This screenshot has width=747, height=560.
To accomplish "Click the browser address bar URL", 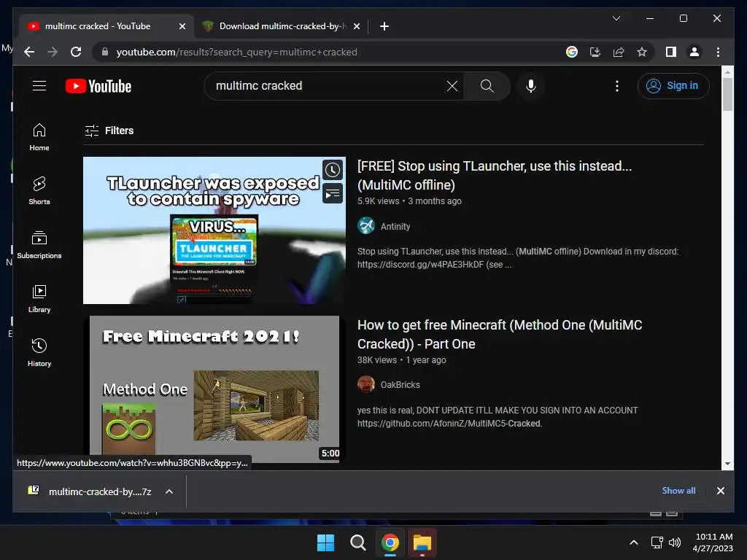I will (237, 52).
